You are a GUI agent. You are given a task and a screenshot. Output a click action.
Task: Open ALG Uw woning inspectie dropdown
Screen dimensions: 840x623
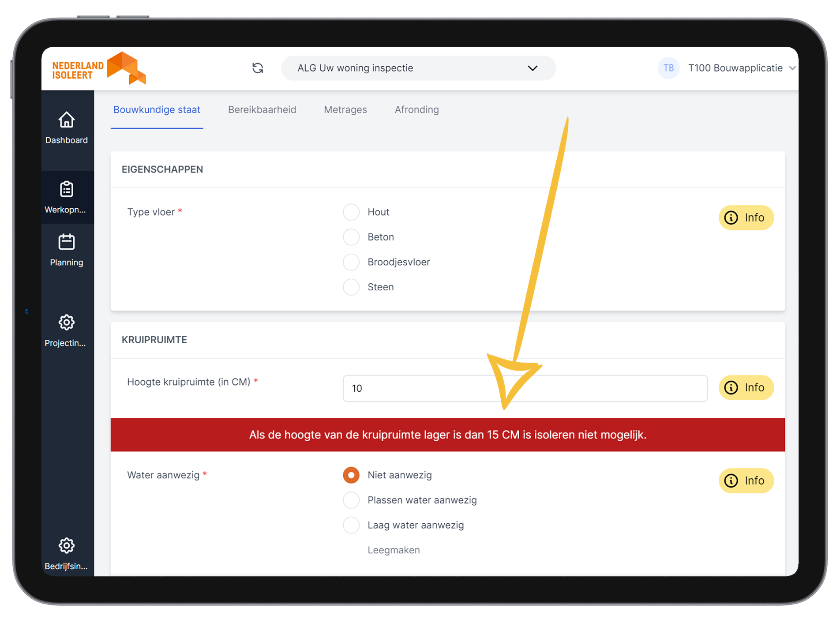click(x=418, y=68)
